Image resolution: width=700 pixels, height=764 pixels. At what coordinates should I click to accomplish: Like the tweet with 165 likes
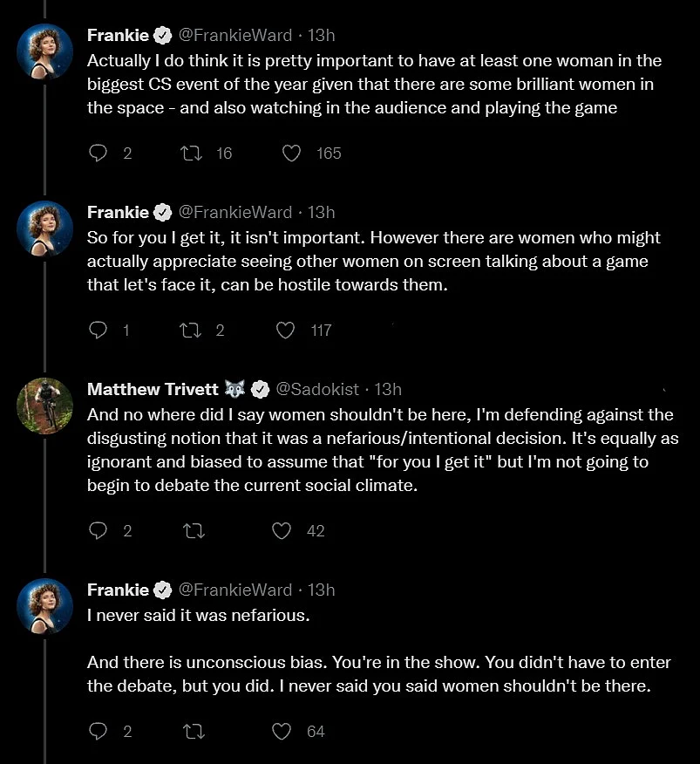(x=291, y=153)
